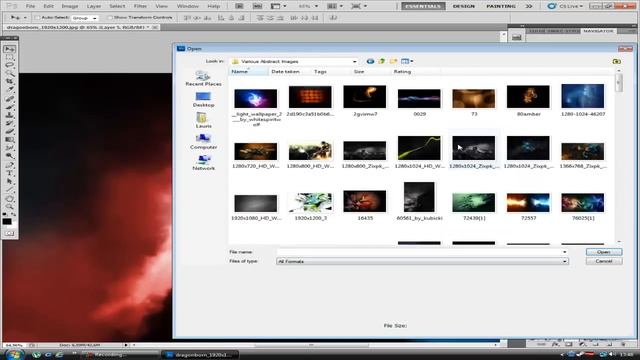Screen dimensions: 640x360
Task: Select the Rectangular Marquee tool
Action: pyautogui.click(x=9, y=57)
